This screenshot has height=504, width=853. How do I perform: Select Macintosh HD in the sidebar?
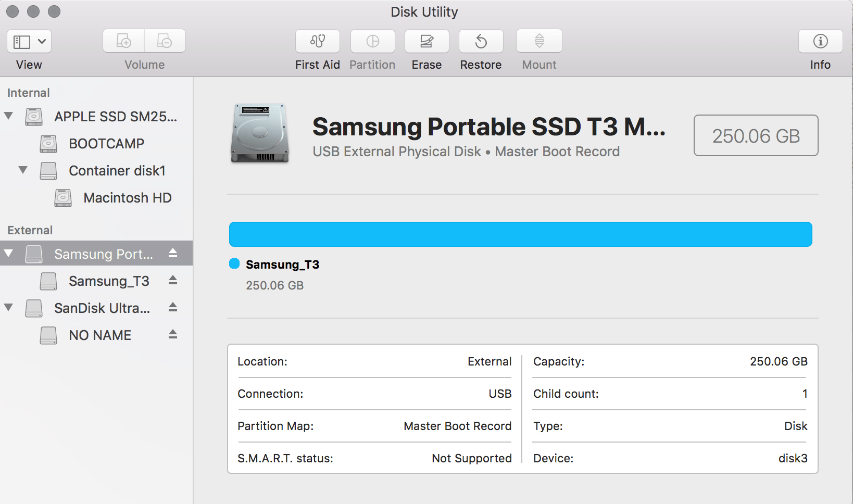(x=128, y=197)
